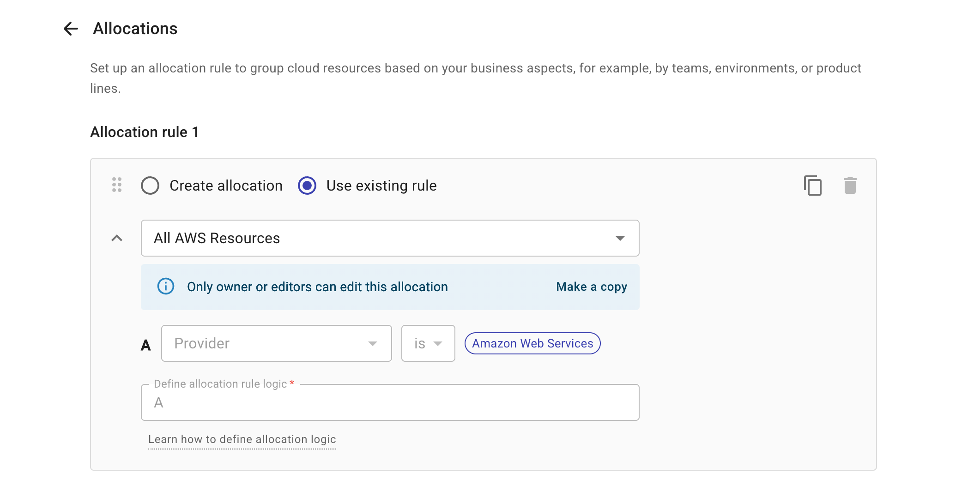
Task: Click the condition label A
Action: click(x=146, y=345)
